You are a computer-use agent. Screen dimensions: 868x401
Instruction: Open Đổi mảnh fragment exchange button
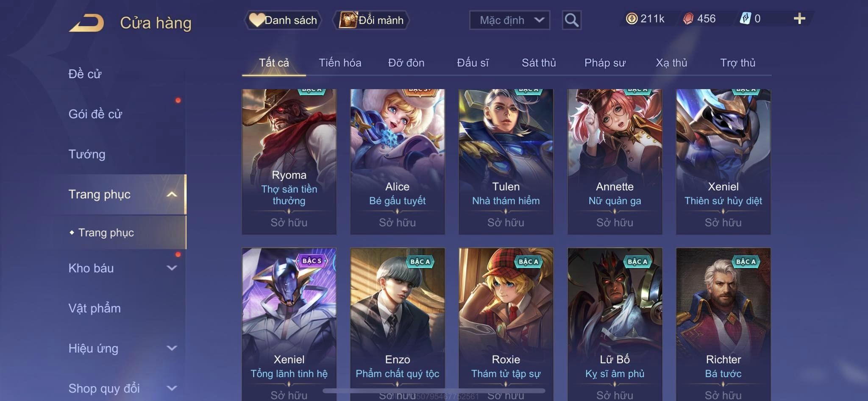pyautogui.click(x=372, y=20)
